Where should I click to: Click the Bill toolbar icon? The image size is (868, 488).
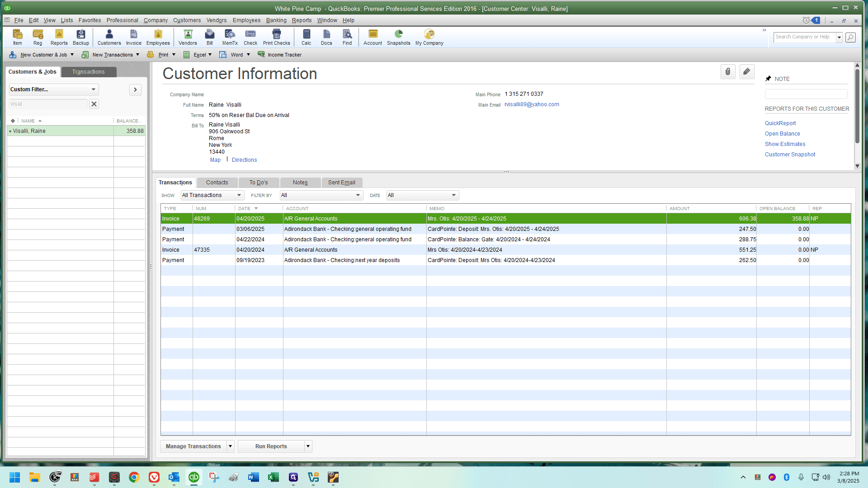tap(210, 37)
